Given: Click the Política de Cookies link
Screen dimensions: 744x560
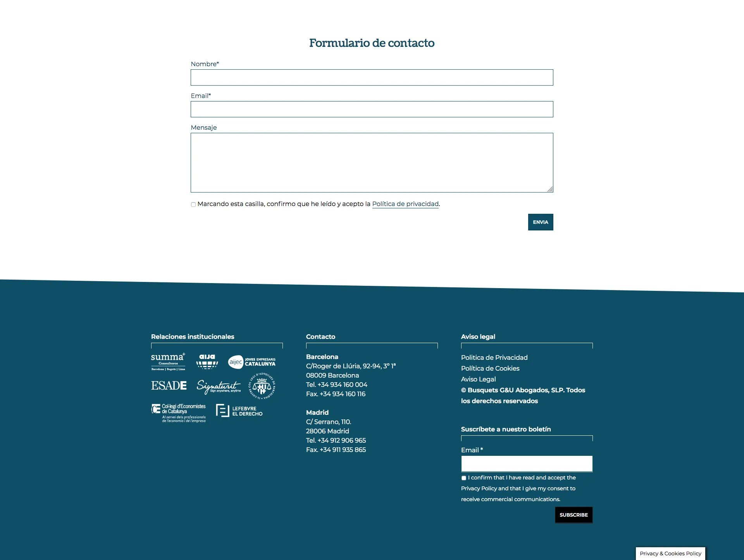Looking at the screenshot, I should (x=490, y=368).
